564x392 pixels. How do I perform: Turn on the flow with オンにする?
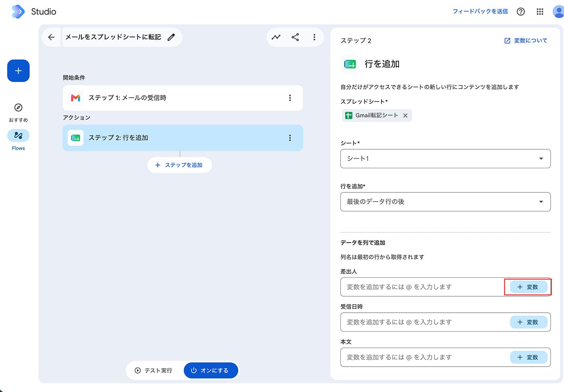point(211,370)
